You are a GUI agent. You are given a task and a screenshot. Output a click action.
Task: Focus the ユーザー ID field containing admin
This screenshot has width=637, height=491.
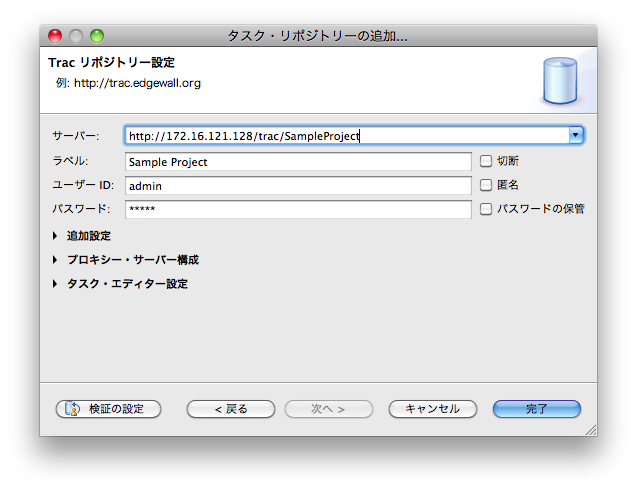tap(298, 185)
